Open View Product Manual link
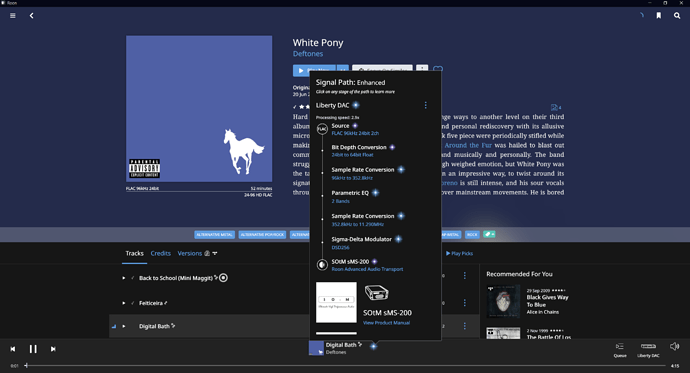The width and height of the screenshot is (690, 373). (386, 322)
